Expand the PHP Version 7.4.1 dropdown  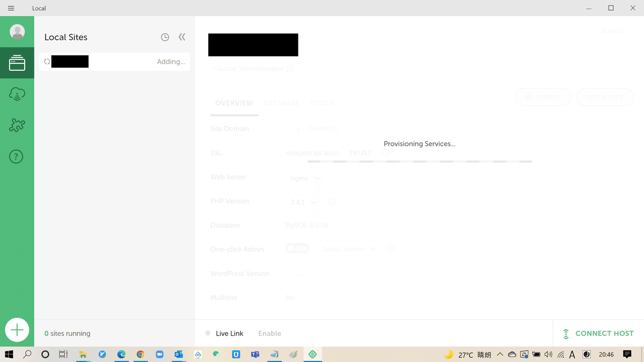pyautogui.click(x=304, y=202)
